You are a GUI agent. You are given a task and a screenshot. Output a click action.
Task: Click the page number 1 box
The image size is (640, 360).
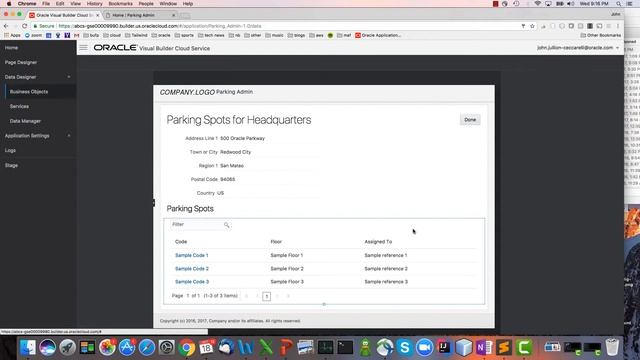click(x=267, y=296)
